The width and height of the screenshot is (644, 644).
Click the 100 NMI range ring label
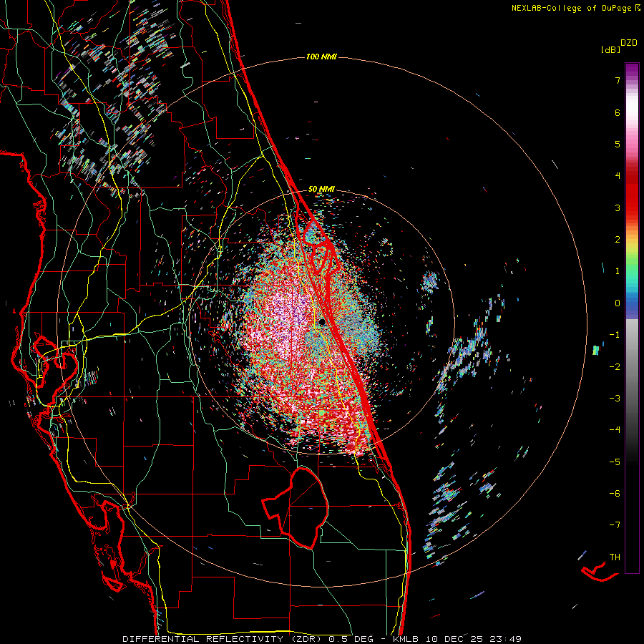321,57
